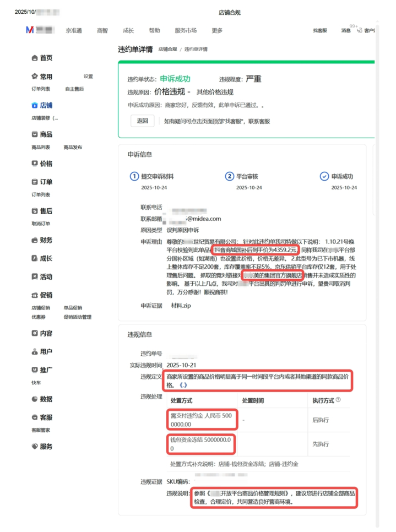Expand the 常用 sidebar section

(x=42, y=77)
